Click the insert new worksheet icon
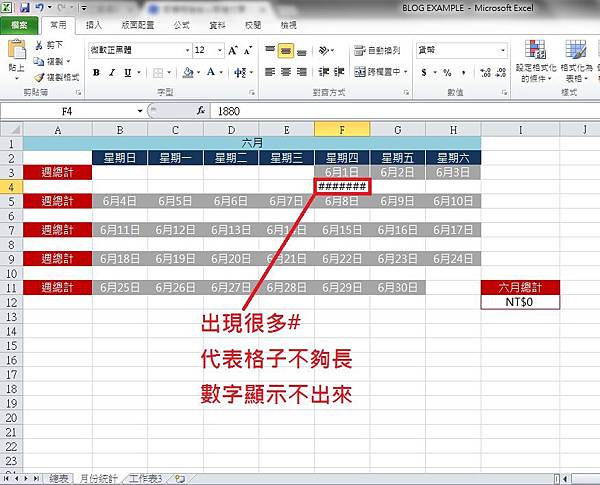 [x=180, y=478]
